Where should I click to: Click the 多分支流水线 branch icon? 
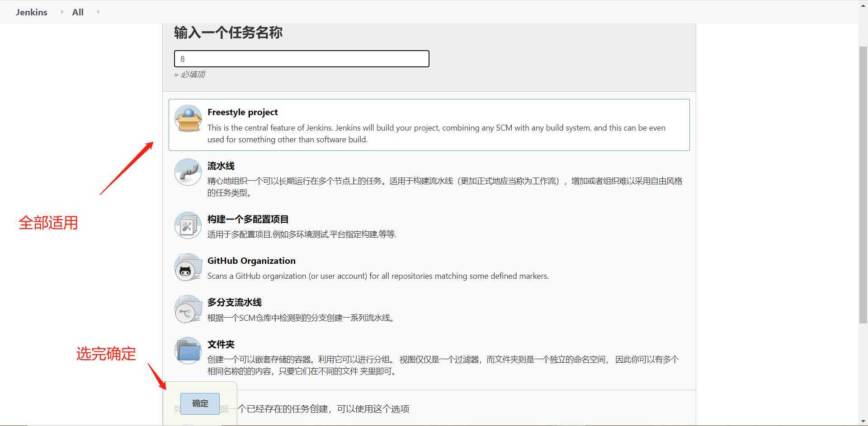[x=188, y=309]
